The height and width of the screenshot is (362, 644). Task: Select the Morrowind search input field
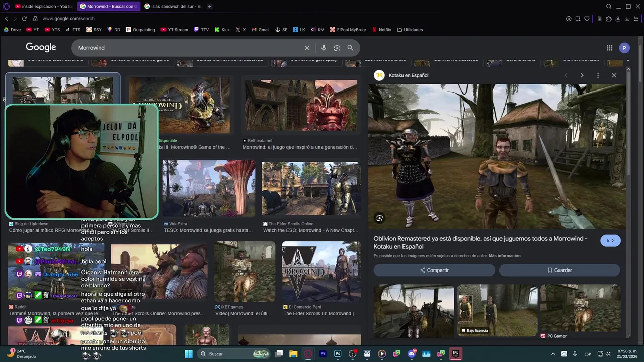coord(189,48)
